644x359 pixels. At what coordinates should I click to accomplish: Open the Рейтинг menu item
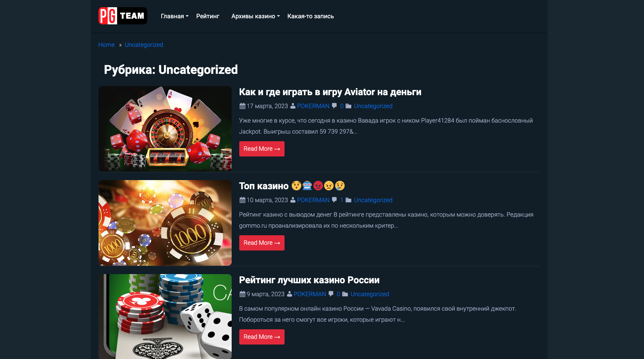pos(208,16)
